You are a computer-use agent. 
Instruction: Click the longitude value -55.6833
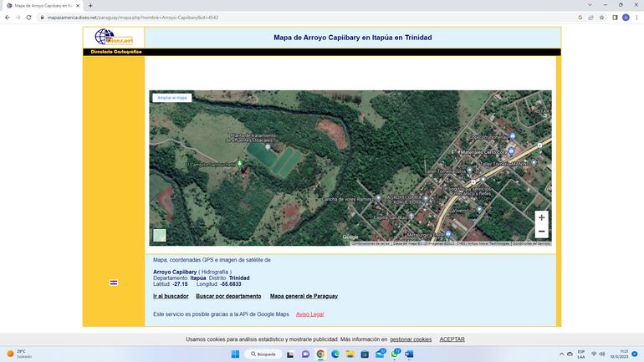(x=230, y=284)
